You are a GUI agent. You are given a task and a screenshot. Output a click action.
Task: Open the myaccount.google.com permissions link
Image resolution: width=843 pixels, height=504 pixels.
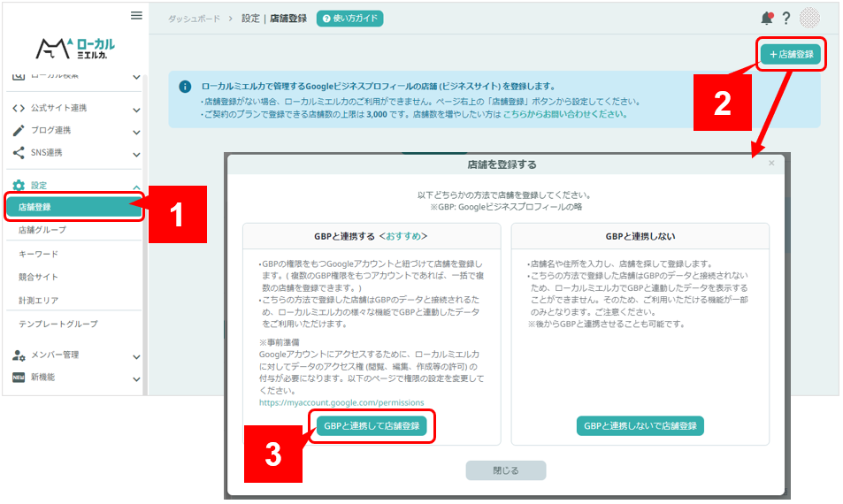pyautogui.click(x=341, y=402)
